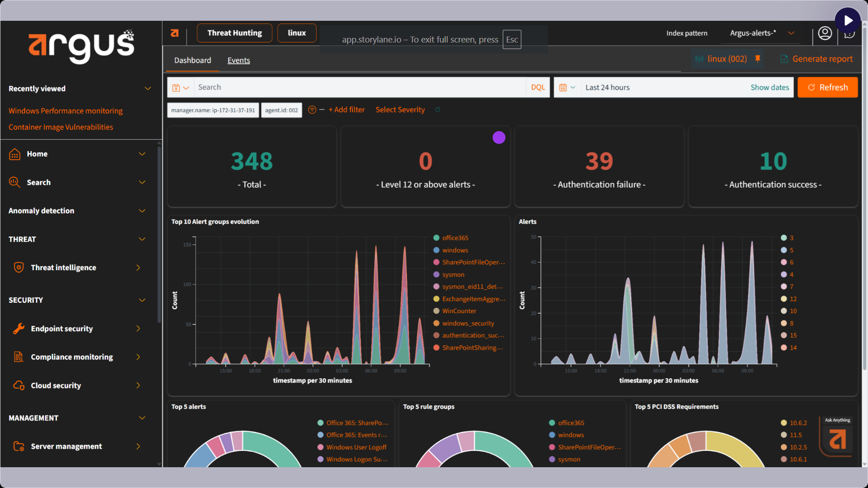Click the agent signal icon before linux (002)
868x488 pixels.
699,59
